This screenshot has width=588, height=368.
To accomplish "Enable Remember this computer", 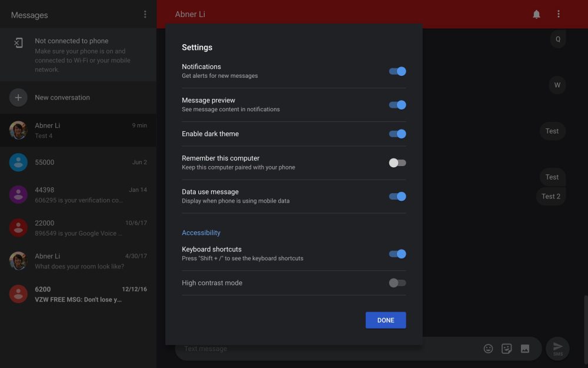I will click(397, 163).
